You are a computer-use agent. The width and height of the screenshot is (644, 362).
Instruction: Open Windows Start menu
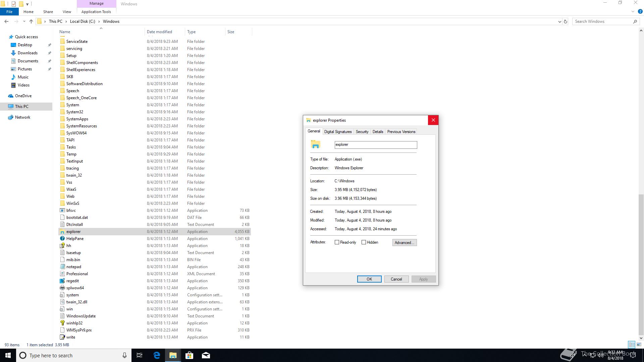(x=8, y=355)
